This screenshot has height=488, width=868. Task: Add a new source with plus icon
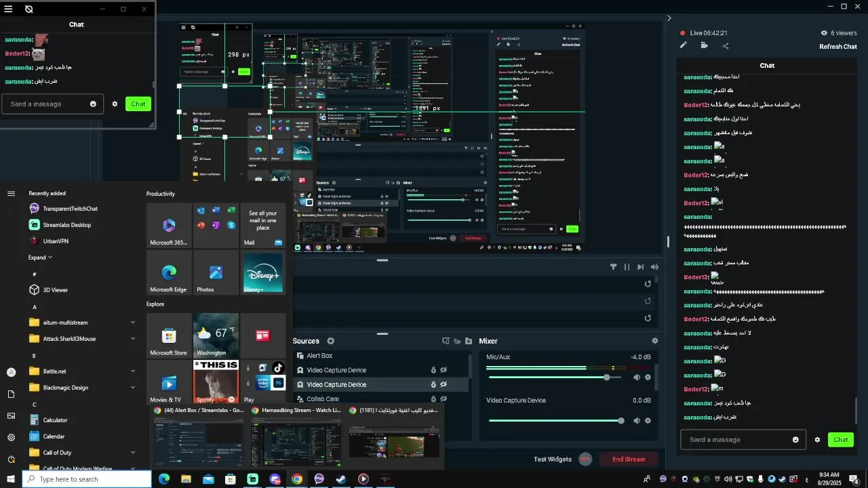coord(331,341)
